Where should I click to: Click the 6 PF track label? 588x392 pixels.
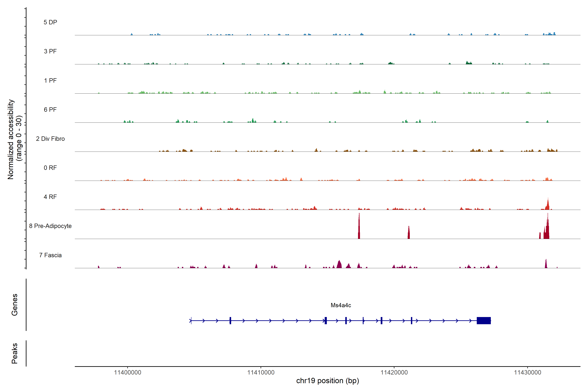[x=50, y=109]
